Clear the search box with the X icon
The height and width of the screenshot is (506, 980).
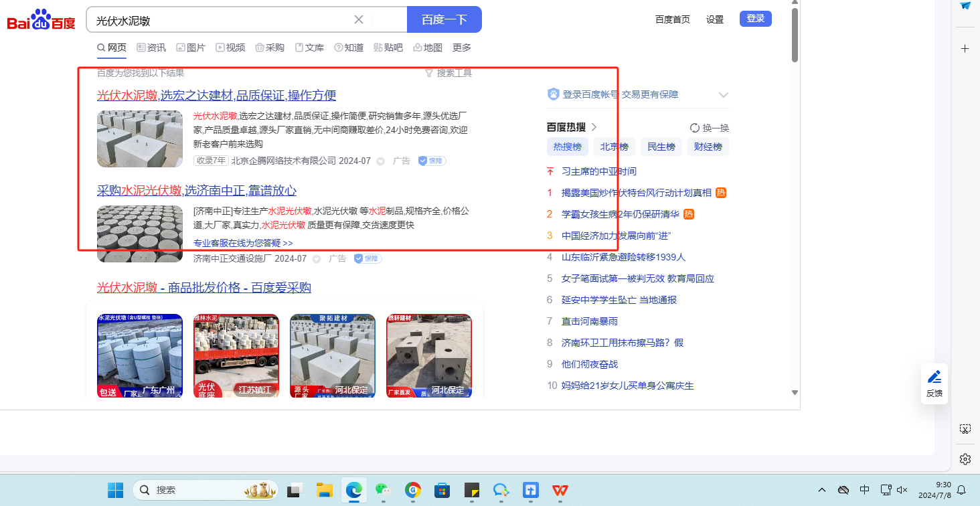click(359, 19)
